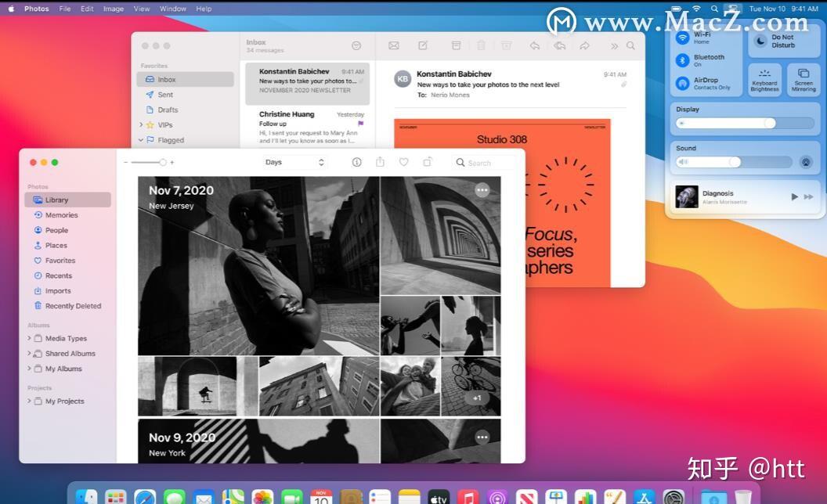Move the open email to Trash
Screen dimensions: 827x504
pyautogui.click(x=481, y=45)
